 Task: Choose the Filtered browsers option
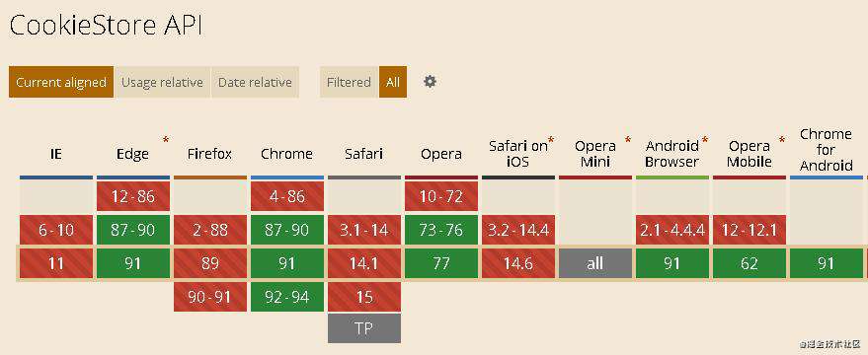349,82
